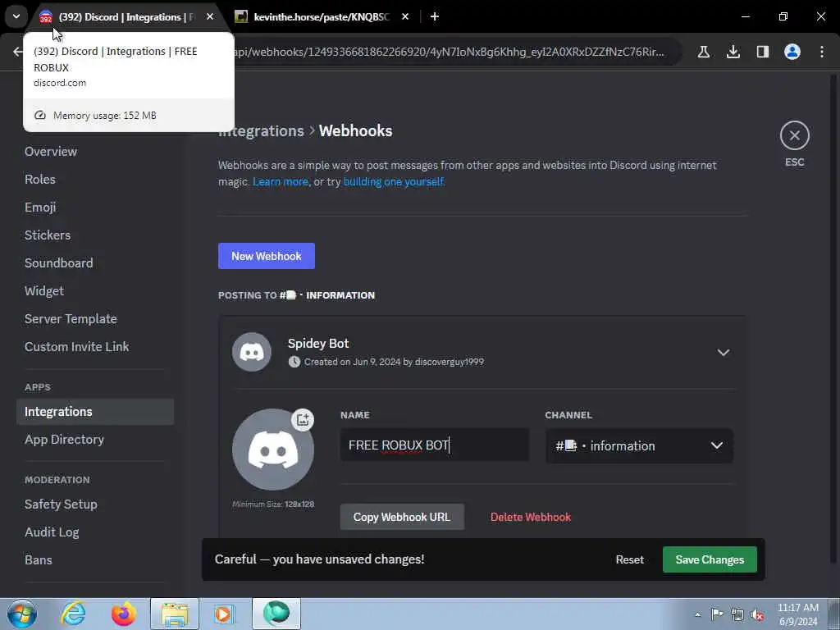Click the taskbar clock and date
Image resolution: width=840 pixels, height=630 pixels.
tap(798, 614)
